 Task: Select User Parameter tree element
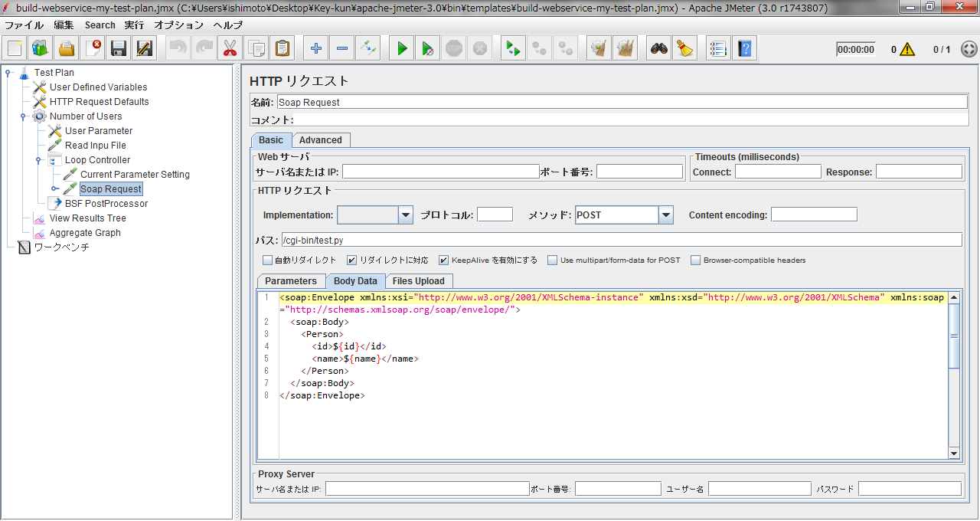(98, 131)
